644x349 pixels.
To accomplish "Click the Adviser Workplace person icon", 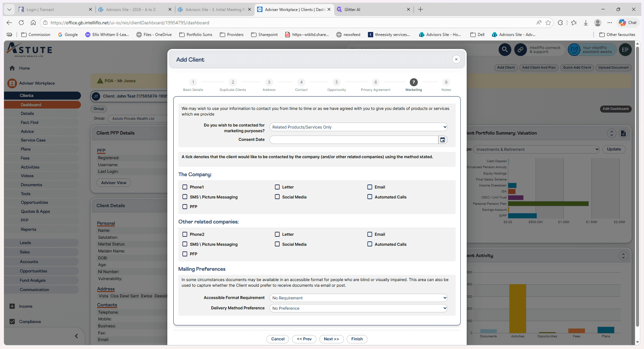I will click(x=12, y=83).
